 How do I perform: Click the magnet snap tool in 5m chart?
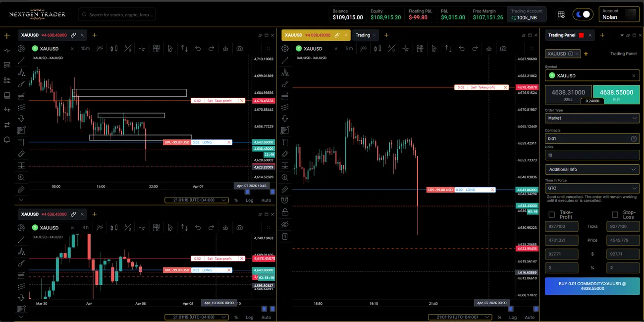285,201
